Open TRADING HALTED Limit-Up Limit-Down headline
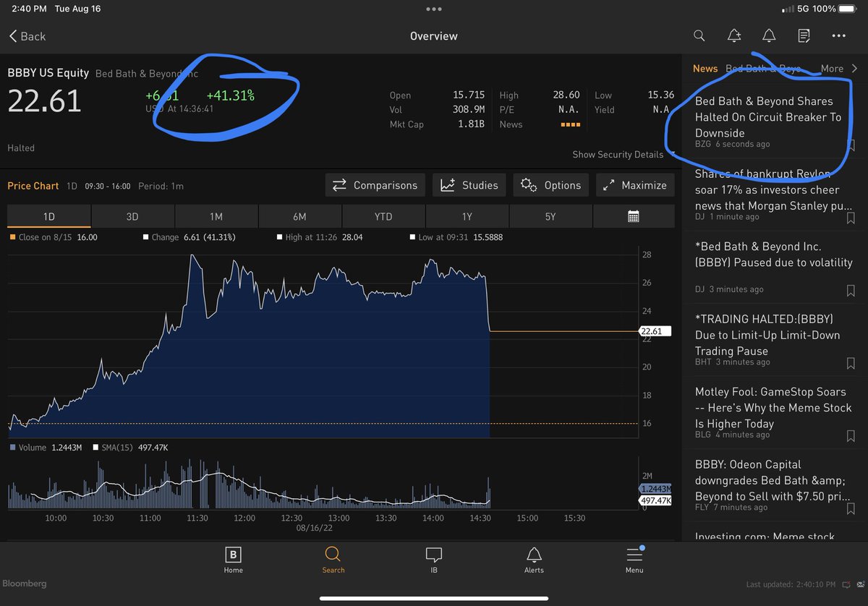The image size is (868, 606). 767,335
